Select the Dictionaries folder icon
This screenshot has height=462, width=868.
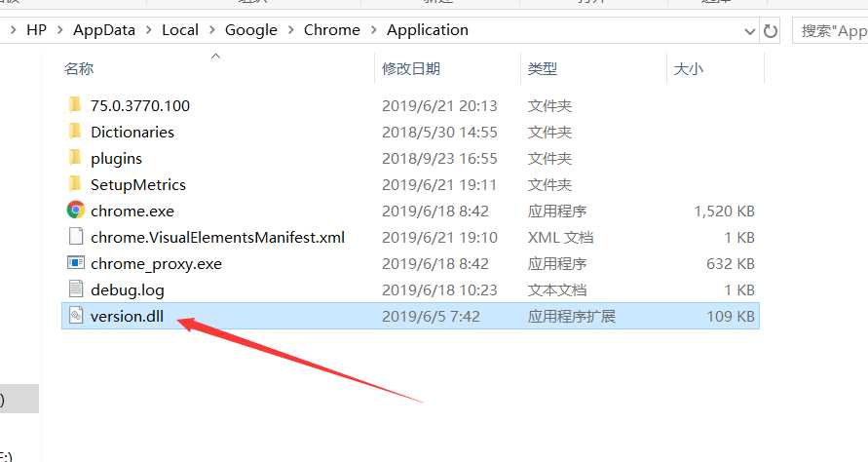pos(75,132)
